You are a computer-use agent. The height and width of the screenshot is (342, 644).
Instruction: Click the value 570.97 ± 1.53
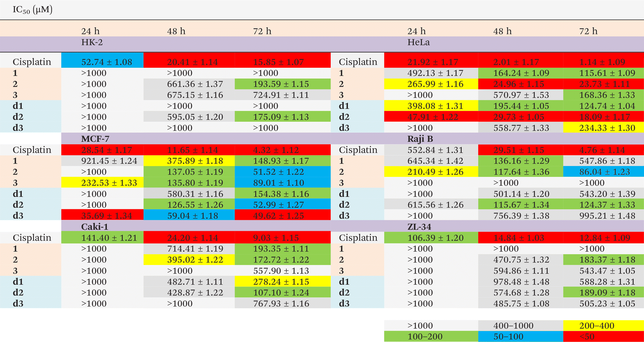click(521, 95)
